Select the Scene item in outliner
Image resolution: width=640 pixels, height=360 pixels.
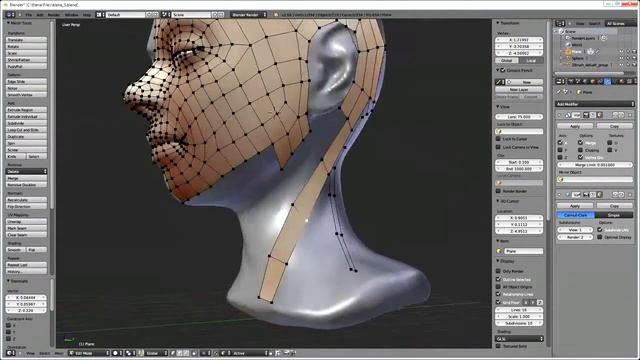point(570,31)
